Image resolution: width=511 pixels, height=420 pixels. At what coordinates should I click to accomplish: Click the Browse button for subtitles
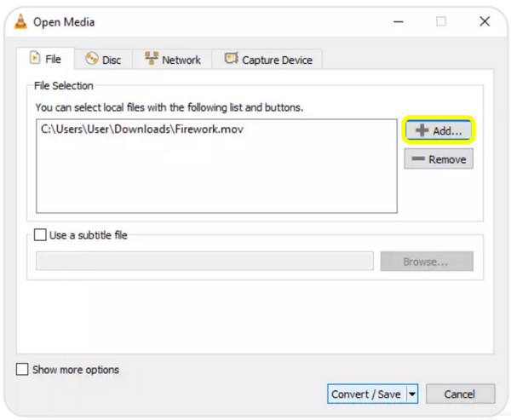[426, 262]
